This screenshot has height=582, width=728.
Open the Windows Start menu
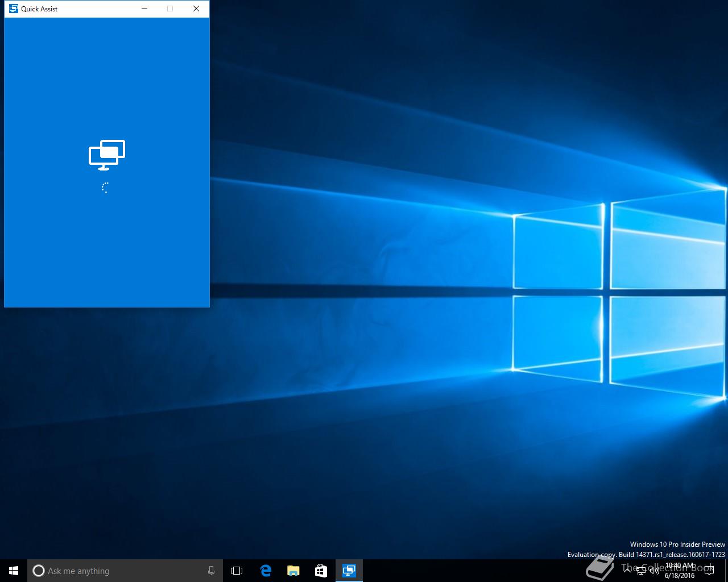(14, 571)
